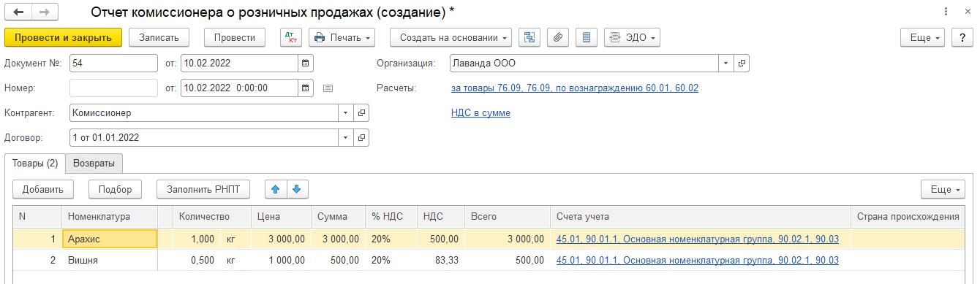Click Провести button
Image resolution: width=980 pixels, height=284 pixels.
click(x=235, y=37)
